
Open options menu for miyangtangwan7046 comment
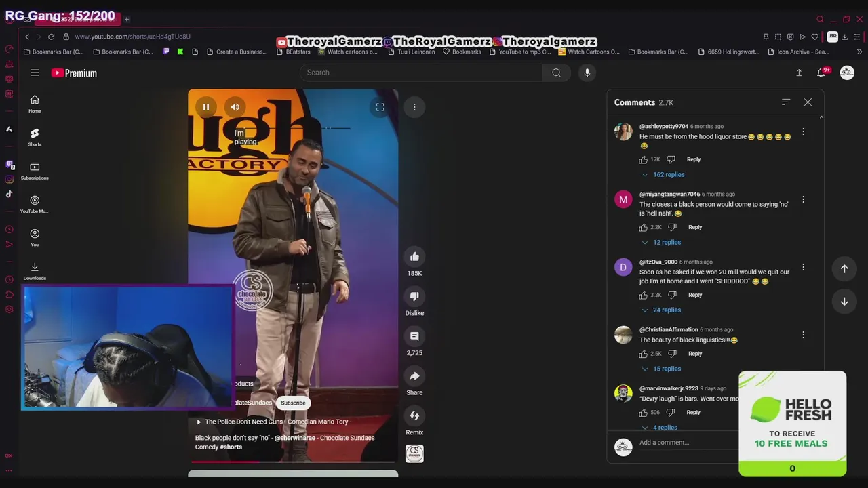804,199
